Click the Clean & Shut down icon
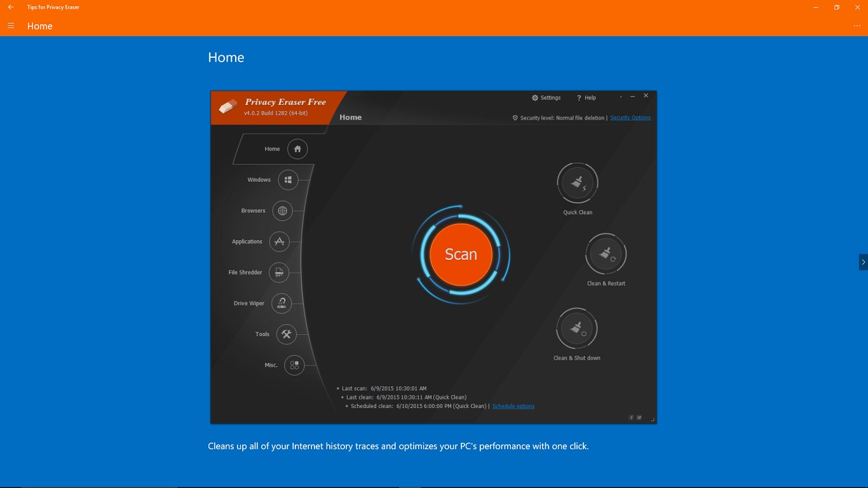 pyautogui.click(x=577, y=329)
